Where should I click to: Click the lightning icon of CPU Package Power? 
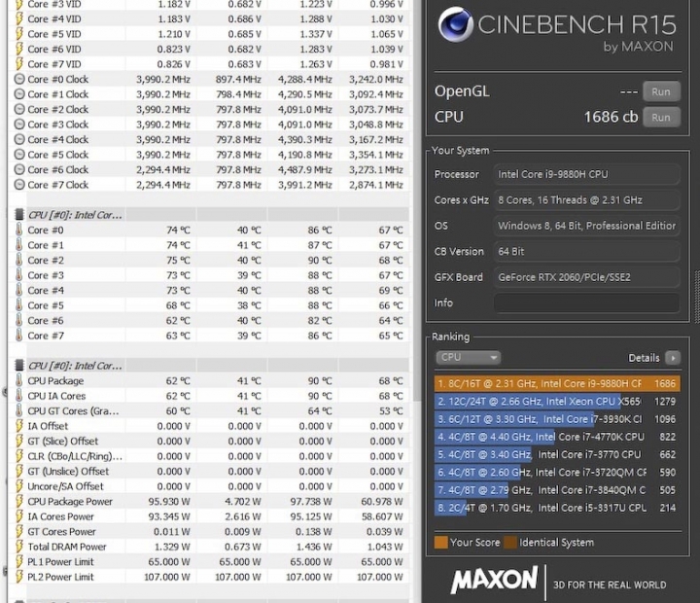[19, 502]
